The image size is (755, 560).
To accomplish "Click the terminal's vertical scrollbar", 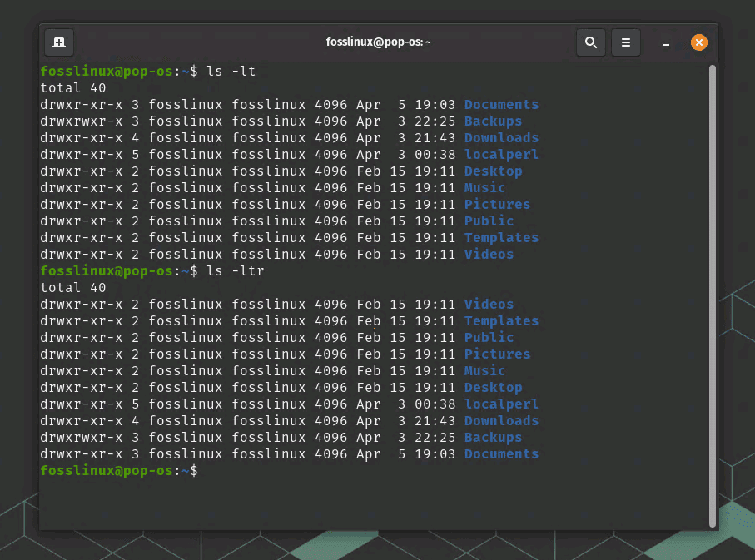I will point(712,291).
